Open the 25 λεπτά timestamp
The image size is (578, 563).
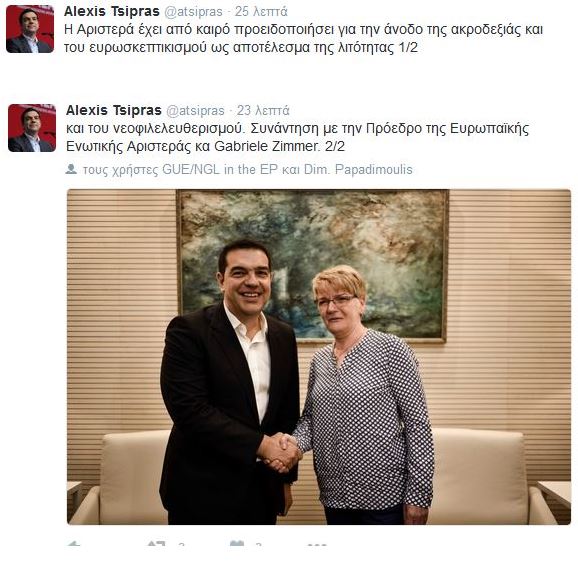coord(261,11)
